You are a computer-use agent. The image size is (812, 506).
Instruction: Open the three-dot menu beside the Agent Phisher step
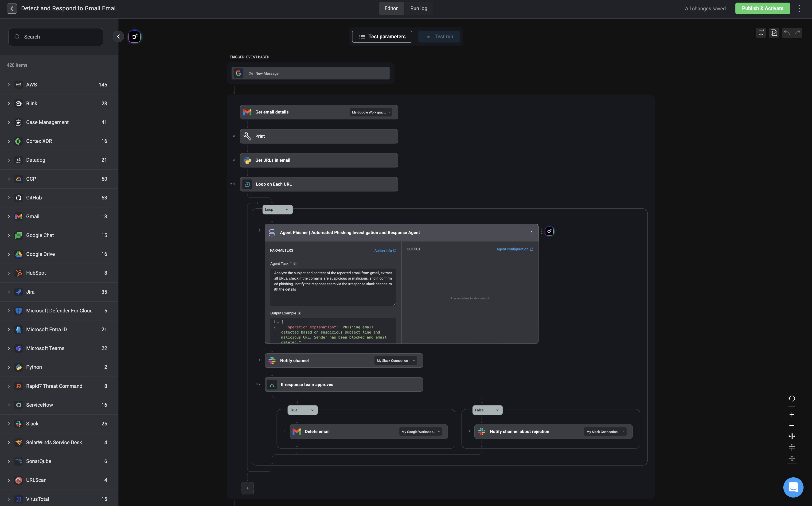542,231
